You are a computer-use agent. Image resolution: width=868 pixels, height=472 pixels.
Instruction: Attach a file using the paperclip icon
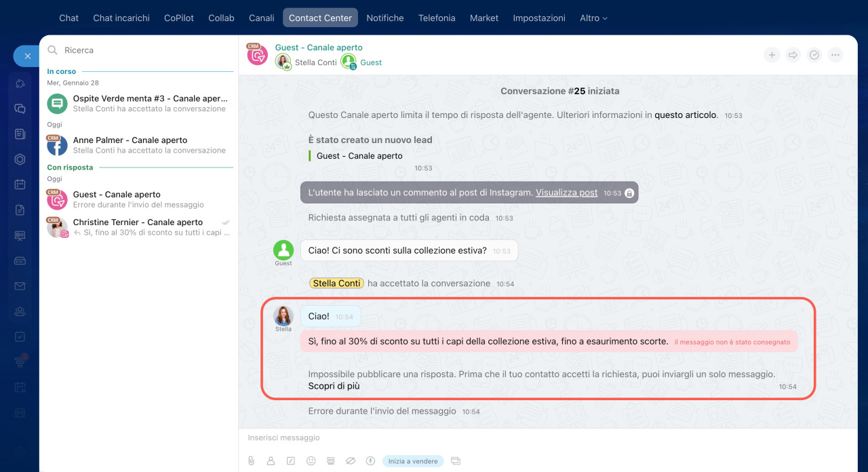[251, 461]
